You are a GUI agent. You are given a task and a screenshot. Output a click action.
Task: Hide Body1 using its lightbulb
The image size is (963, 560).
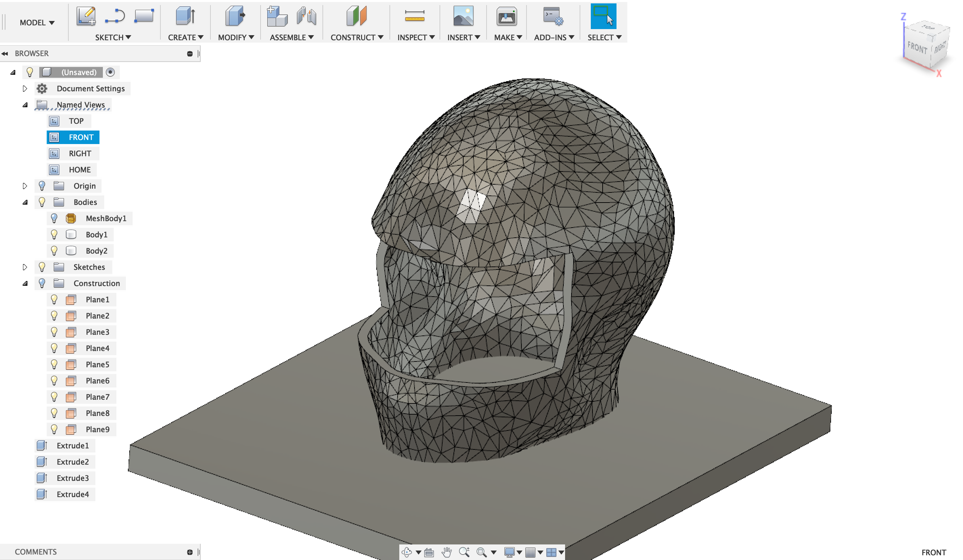(x=54, y=234)
